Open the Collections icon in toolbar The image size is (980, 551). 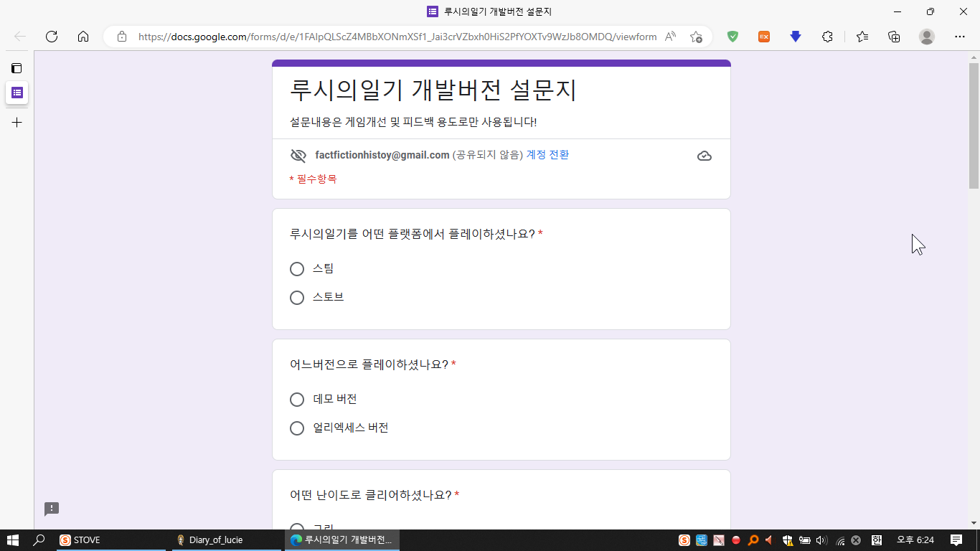(x=894, y=37)
